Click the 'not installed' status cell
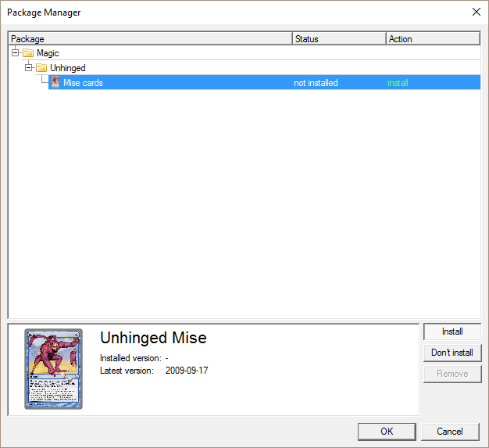This screenshot has width=489, height=448. [x=316, y=83]
